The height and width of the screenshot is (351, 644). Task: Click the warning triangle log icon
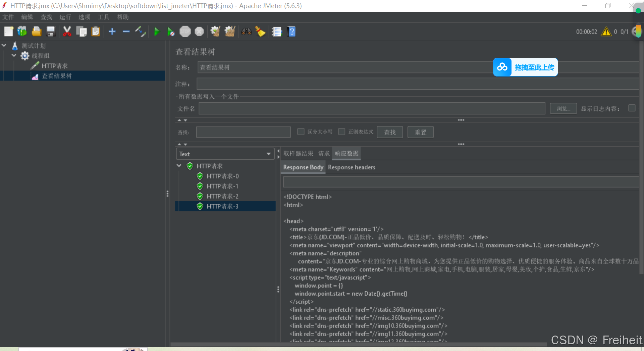tap(606, 32)
